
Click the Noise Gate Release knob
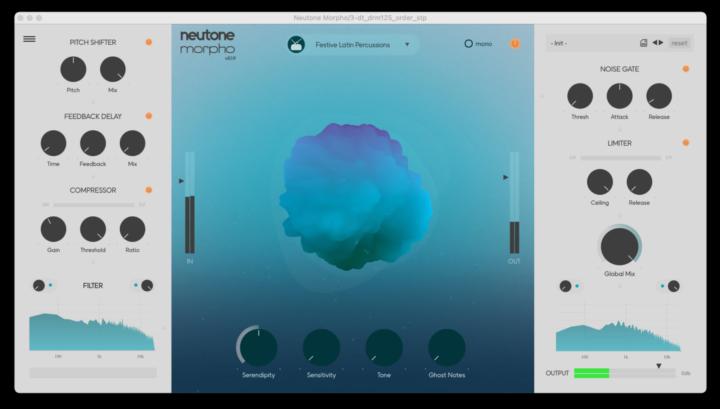(x=659, y=96)
